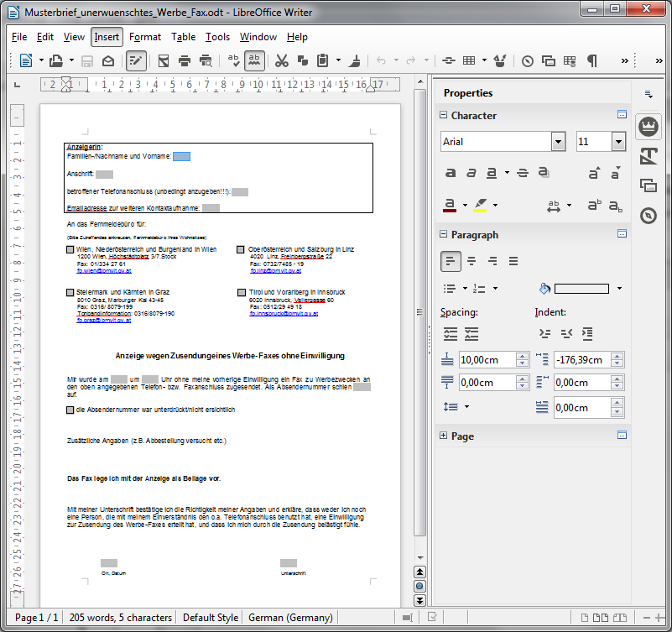Open the Tools menu
The image size is (672, 632).
(217, 37)
